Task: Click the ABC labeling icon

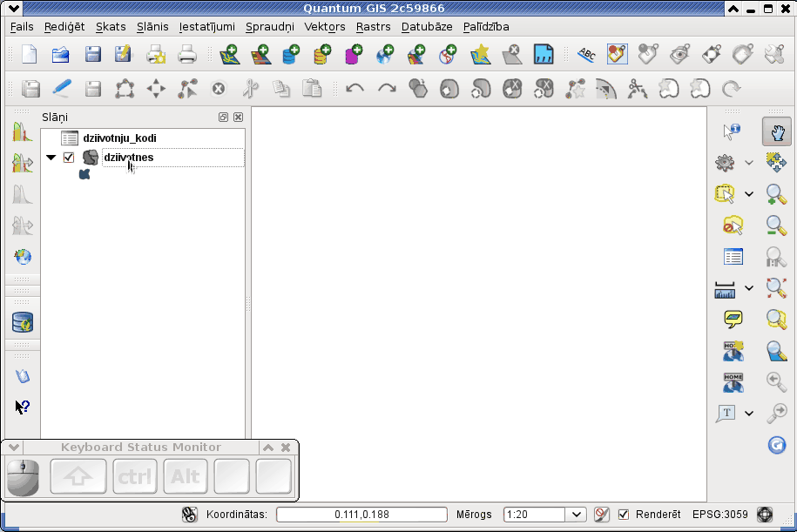Action: (x=586, y=54)
